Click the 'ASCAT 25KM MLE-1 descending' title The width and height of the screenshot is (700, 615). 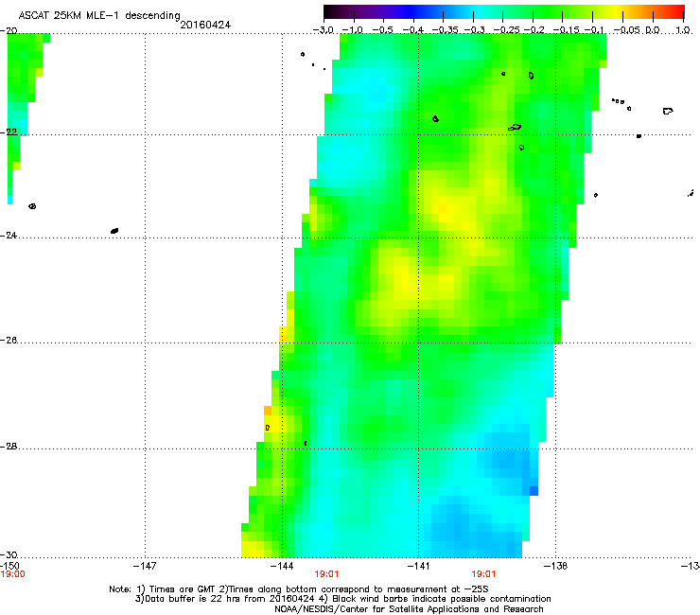(x=99, y=16)
